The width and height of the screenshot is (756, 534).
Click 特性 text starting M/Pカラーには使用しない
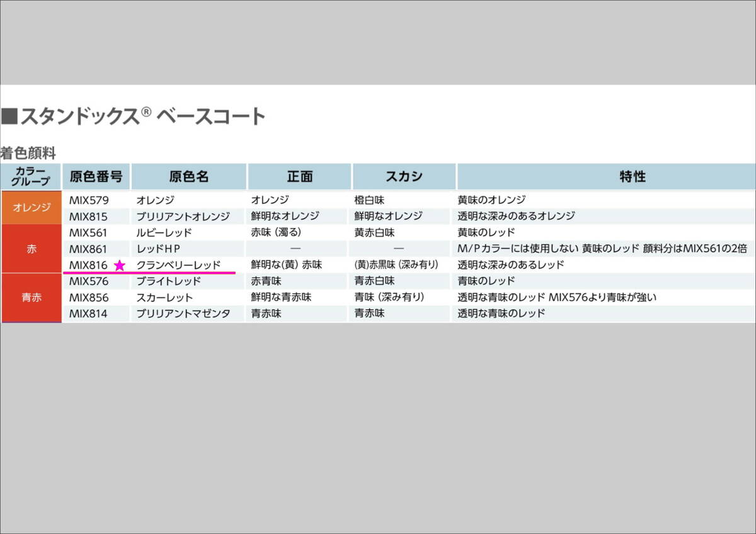[x=602, y=249]
